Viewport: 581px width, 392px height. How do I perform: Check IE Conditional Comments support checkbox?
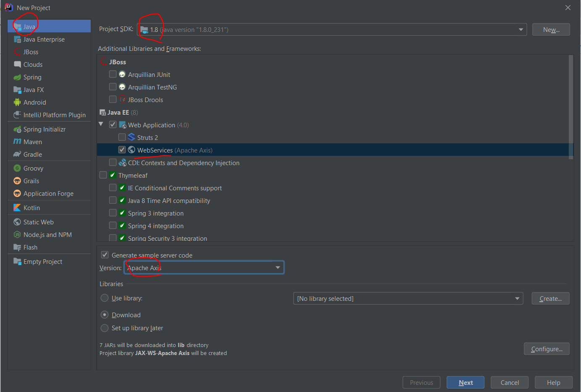tap(113, 187)
